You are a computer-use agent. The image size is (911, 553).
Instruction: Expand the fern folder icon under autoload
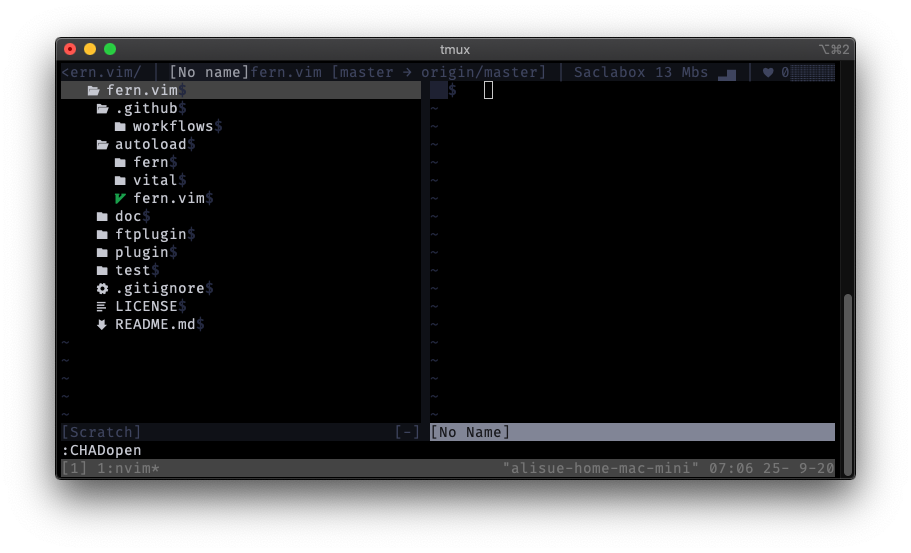coord(120,163)
